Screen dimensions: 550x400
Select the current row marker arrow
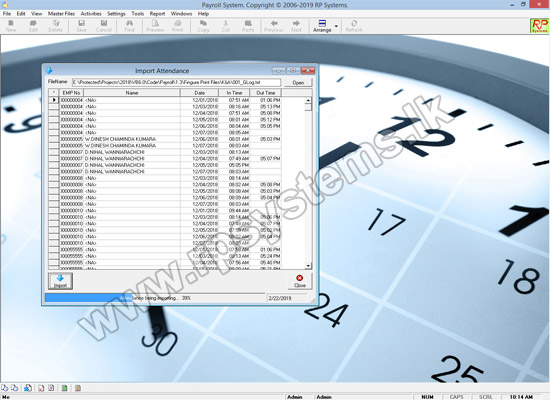tap(54, 100)
